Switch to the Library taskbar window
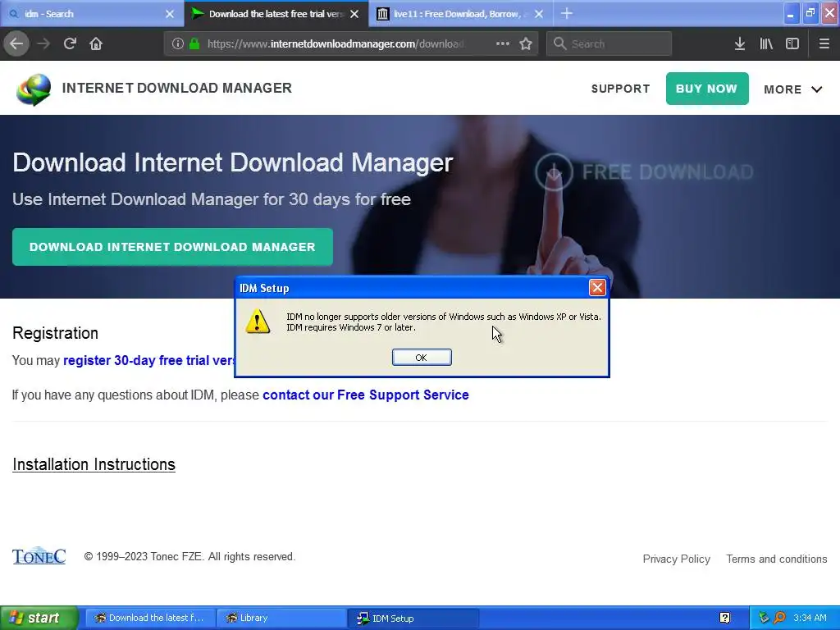This screenshot has width=840, height=630. [x=281, y=618]
